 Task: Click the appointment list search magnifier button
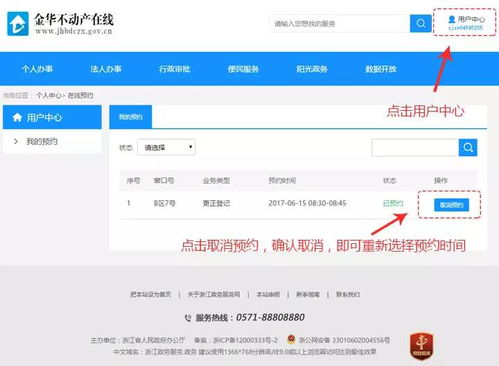click(468, 147)
